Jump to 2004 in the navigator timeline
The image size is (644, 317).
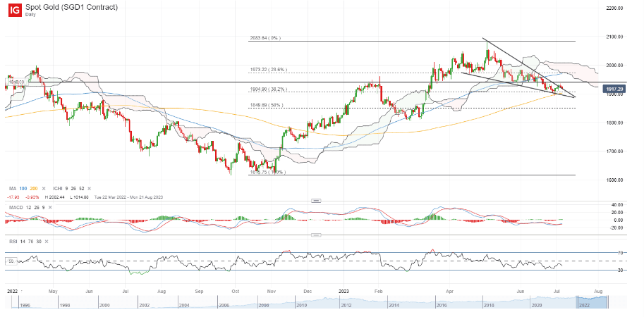coord(185,306)
